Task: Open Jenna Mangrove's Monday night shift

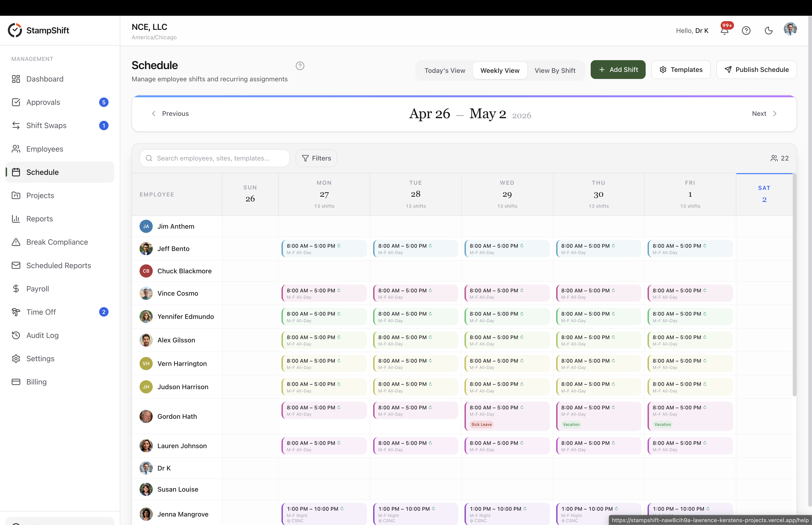Action: (x=324, y=514)
